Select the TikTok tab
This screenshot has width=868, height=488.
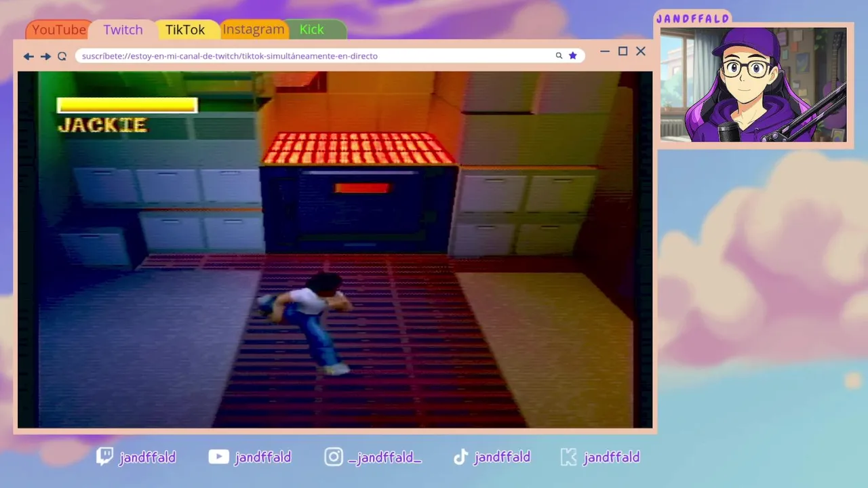click(x=185, y=30)
